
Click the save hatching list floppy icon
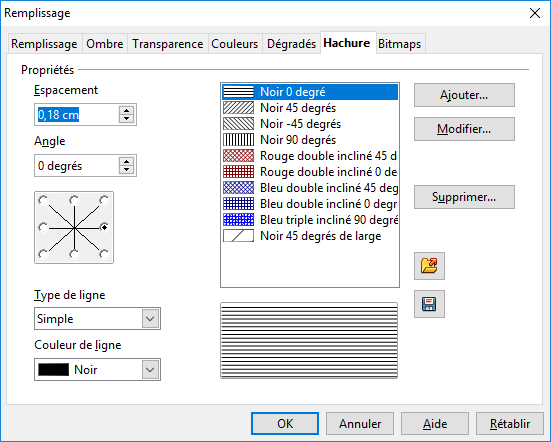click(x=429, y=304)
